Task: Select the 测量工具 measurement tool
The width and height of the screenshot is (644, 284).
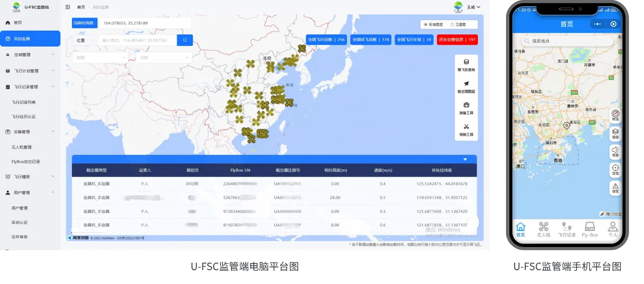Action: (x=466, y=108)
